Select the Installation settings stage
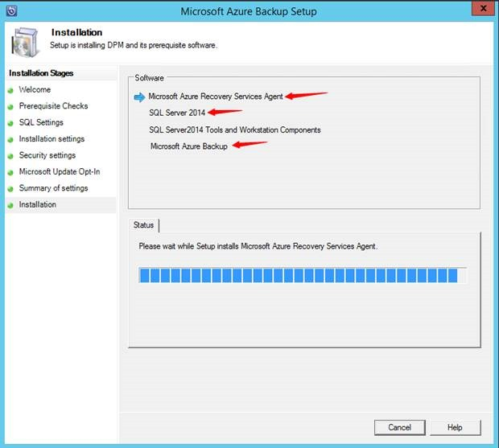499x448 pixels. pyautogui.click(x=52, y=139)
